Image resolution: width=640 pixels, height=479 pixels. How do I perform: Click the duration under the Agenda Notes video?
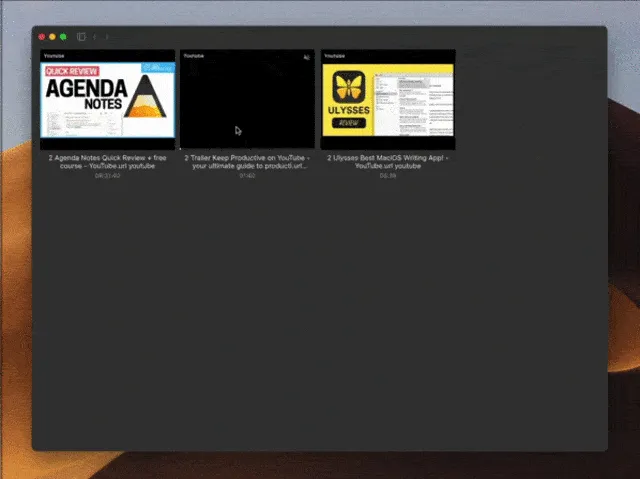(107, 176)
